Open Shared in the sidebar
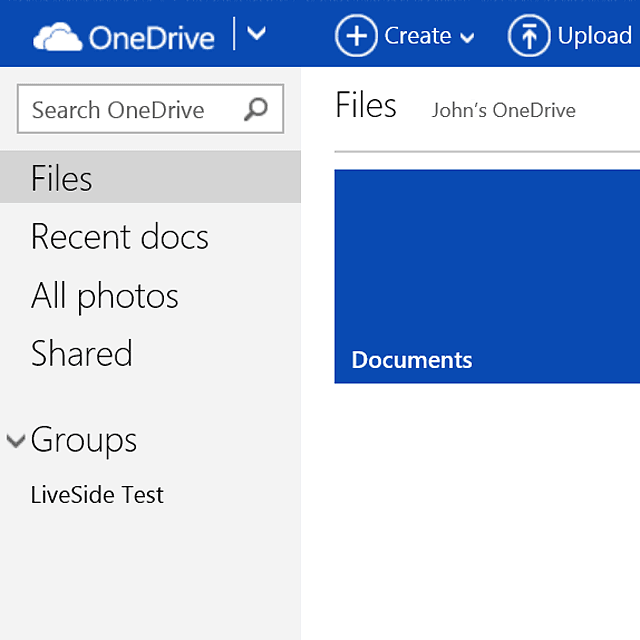This screenshot has height=640, width=640. (x=82, y=353)
